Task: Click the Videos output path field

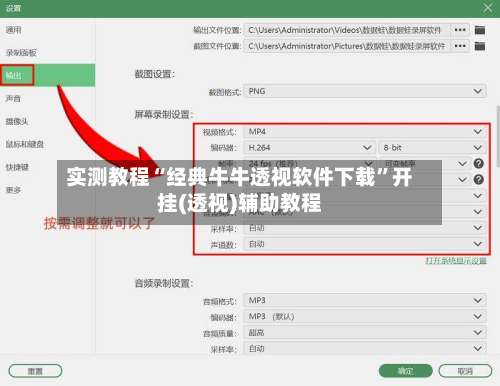Action: pyautogui.click(x=347, y=30)
